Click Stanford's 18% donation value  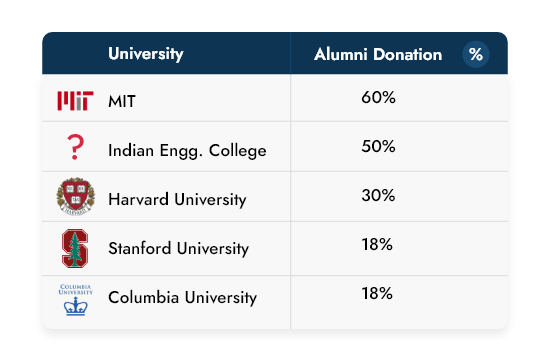(x=377, y=244)
